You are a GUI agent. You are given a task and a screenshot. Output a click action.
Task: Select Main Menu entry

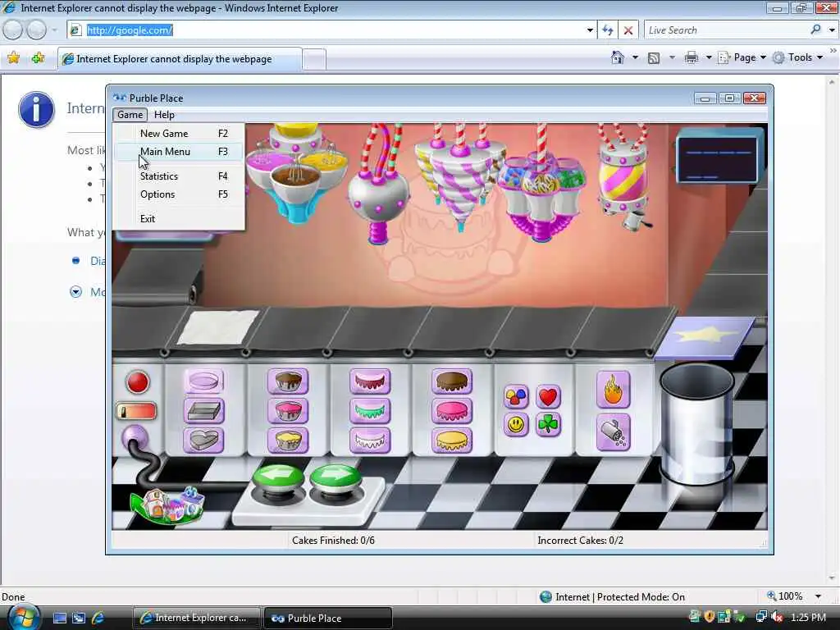180,152
